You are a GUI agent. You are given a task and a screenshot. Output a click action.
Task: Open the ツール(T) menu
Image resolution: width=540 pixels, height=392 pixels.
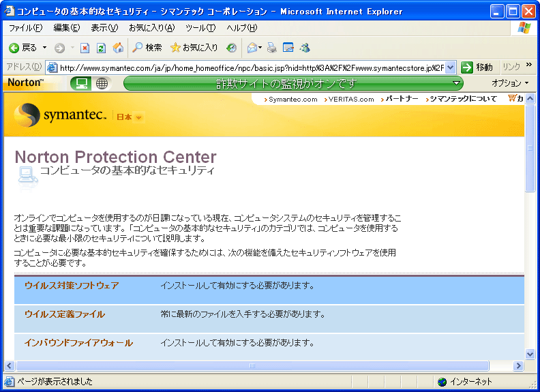(x=200, y=28)
